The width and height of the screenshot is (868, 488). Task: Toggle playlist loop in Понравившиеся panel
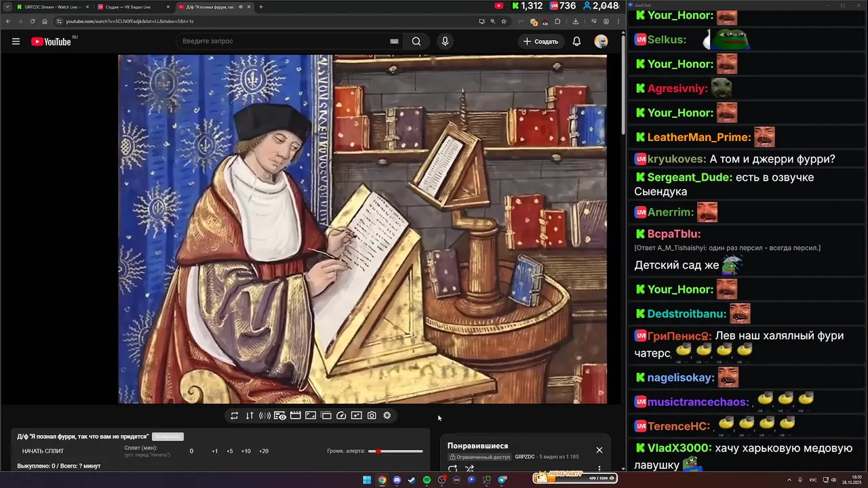[453, 468]
